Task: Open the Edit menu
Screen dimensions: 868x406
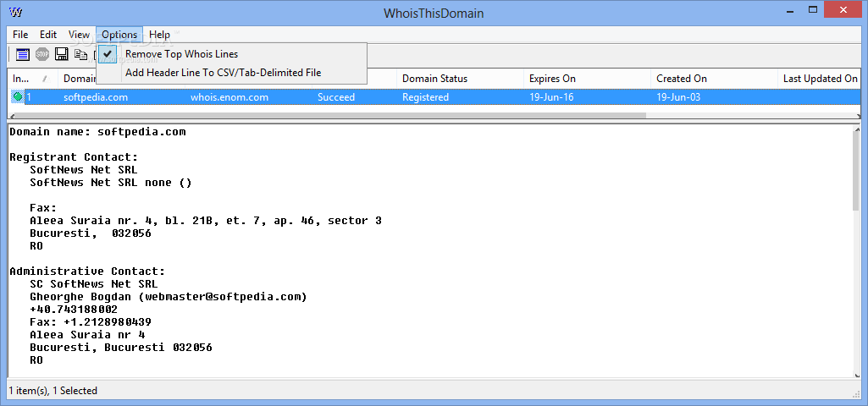Action: tap(48, 35)
